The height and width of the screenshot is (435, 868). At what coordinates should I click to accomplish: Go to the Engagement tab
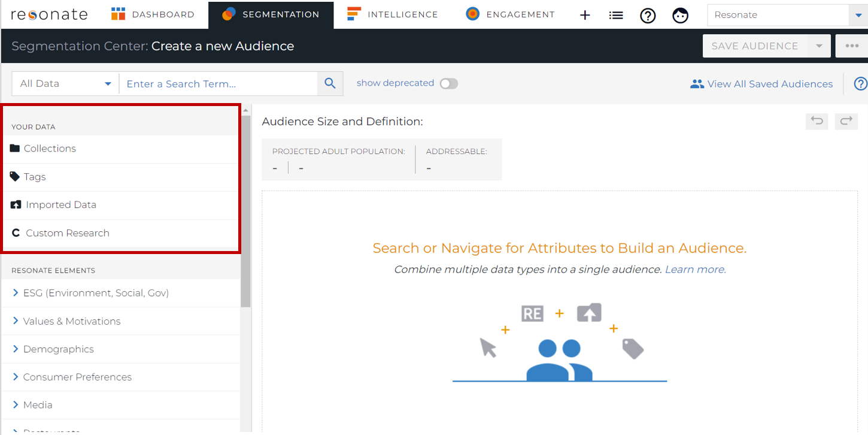pos(510,14)
